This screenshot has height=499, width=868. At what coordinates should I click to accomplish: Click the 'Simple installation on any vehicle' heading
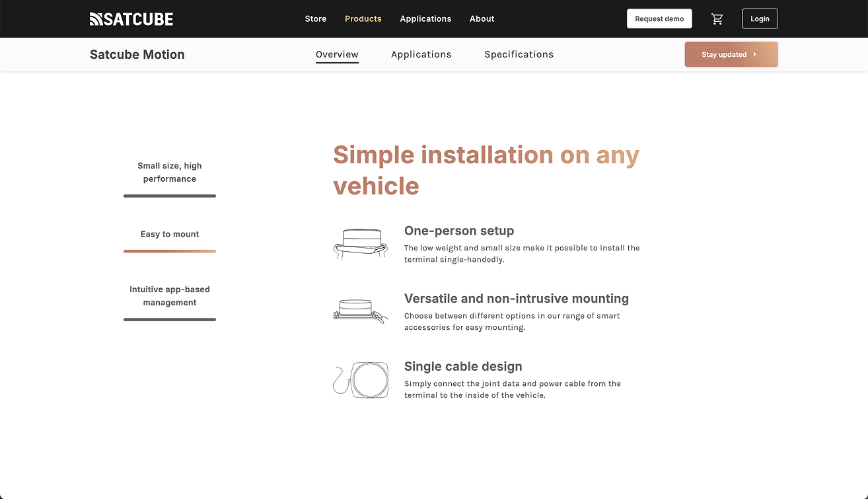point(486,171)
